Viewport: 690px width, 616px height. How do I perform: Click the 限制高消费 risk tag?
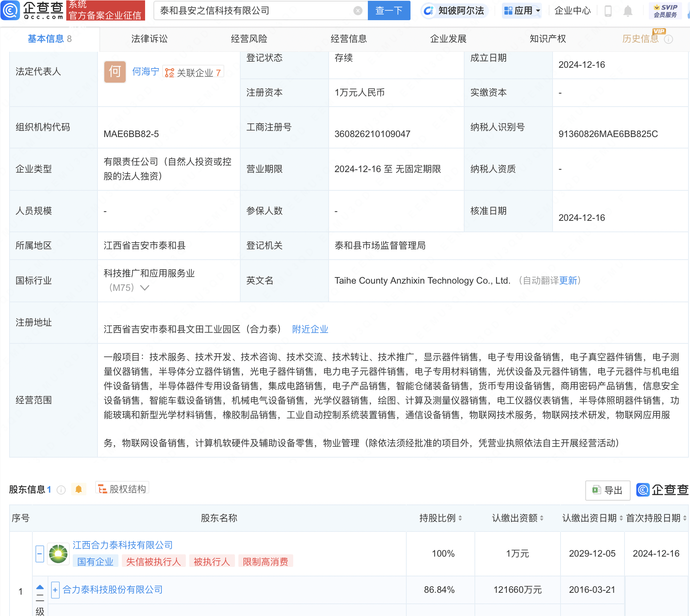tap(265, 562)
